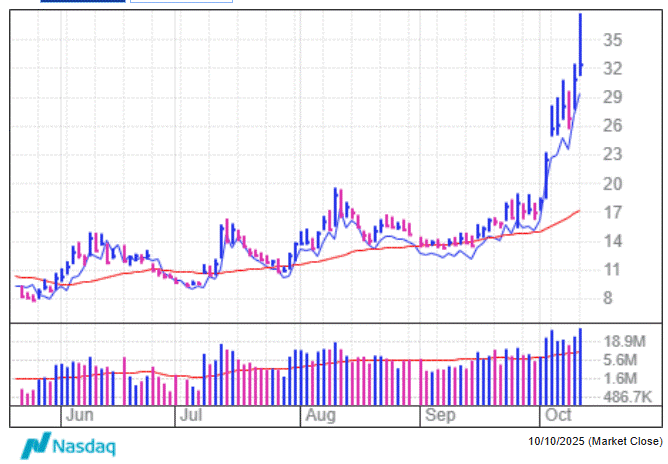Click the 10/10/2025 Market Close timestamp
The height and width of the screenshot is (464, 668).
click(596, 441)
